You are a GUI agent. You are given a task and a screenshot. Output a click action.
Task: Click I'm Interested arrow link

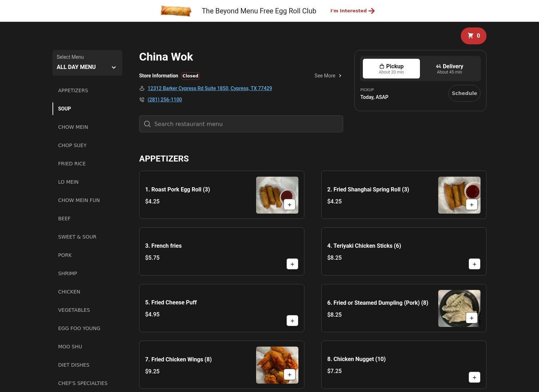tap(352, 11)
